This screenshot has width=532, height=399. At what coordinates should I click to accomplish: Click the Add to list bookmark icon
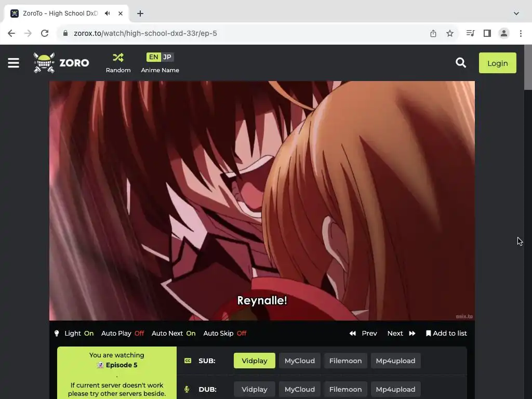[x=429, y=333]
